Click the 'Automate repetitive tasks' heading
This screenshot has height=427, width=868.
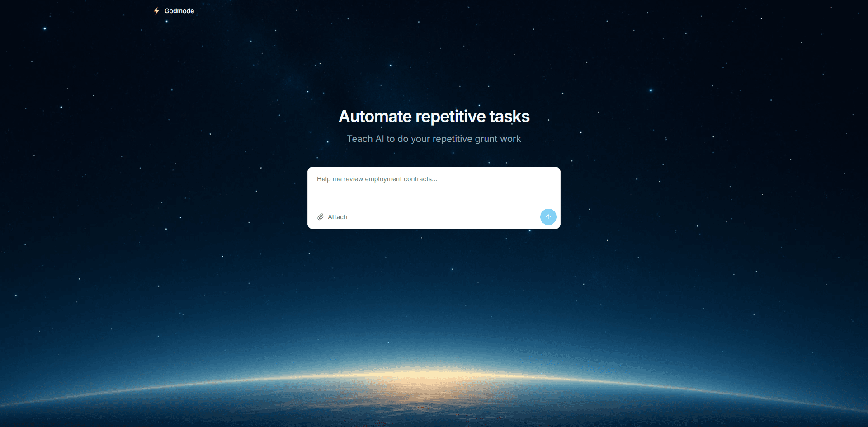(434, 117)
